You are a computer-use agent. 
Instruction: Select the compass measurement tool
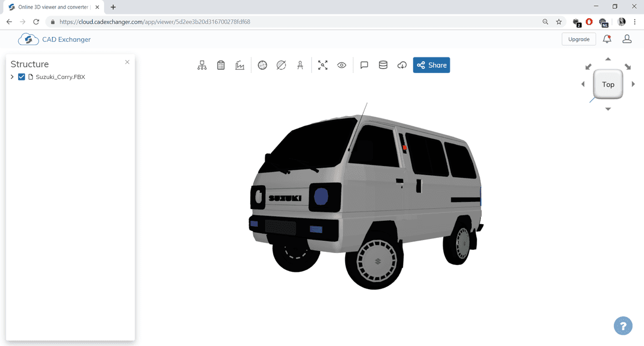click(300, 66)
